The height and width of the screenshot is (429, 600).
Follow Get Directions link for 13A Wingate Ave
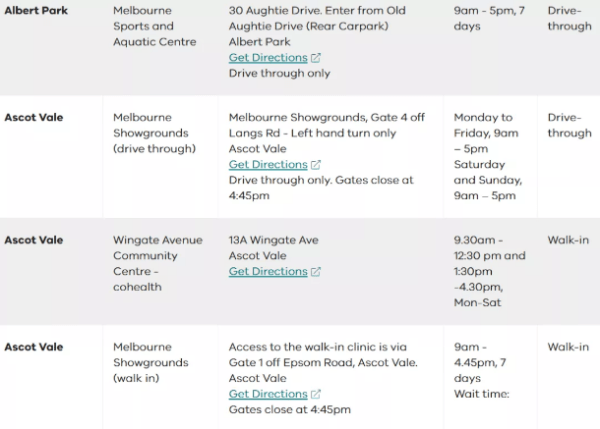[x=268, y=272]
